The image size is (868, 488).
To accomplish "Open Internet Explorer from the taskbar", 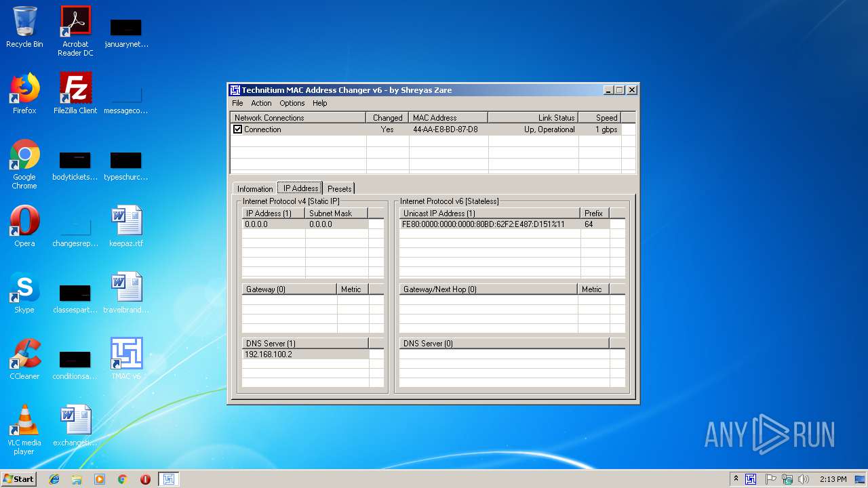I will tap(54, 479).
